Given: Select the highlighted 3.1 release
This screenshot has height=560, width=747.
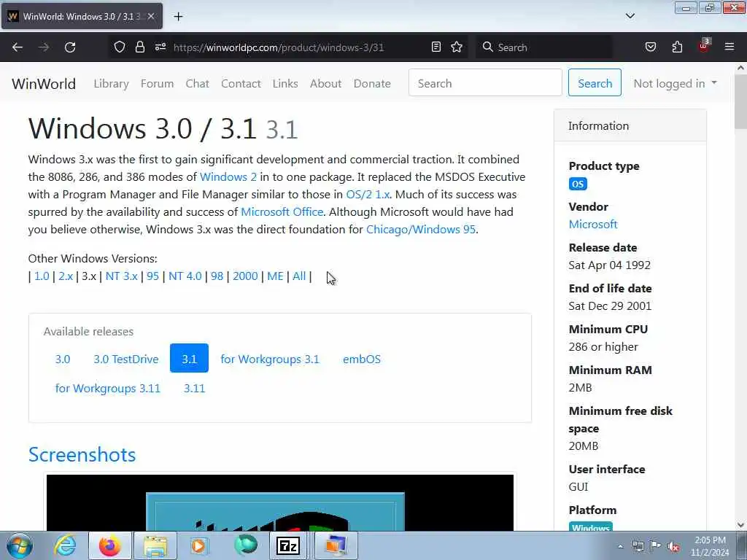Looking at the screenshot, I should (x=189, y=358).
